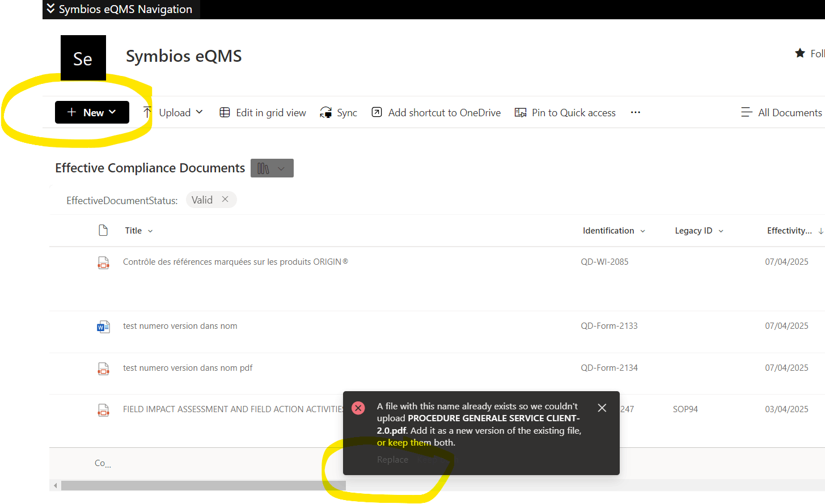Open the Symbios eQMS site title
The width and height of the screenshot is (825, 504).
(x=184, y=56)
